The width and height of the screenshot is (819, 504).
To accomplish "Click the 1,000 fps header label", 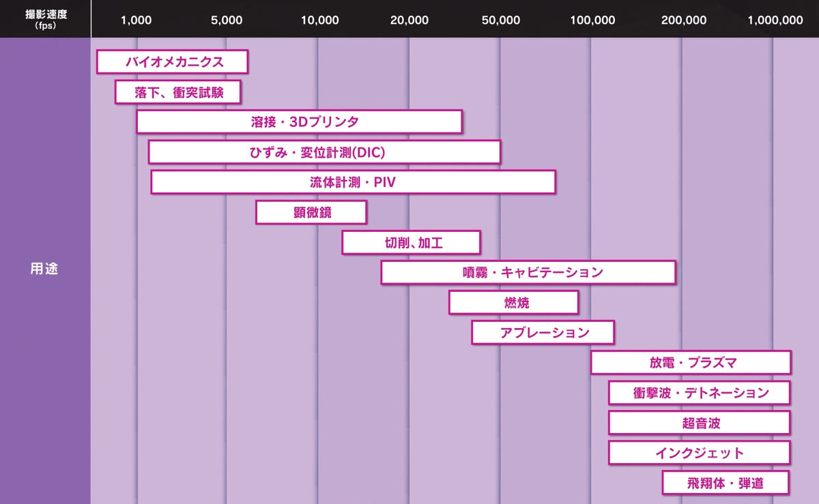I will 136,20.
